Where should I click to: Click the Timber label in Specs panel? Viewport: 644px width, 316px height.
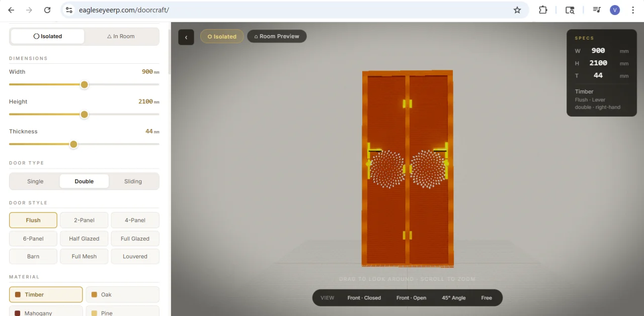pyautogui.click(x=584, y=91)
